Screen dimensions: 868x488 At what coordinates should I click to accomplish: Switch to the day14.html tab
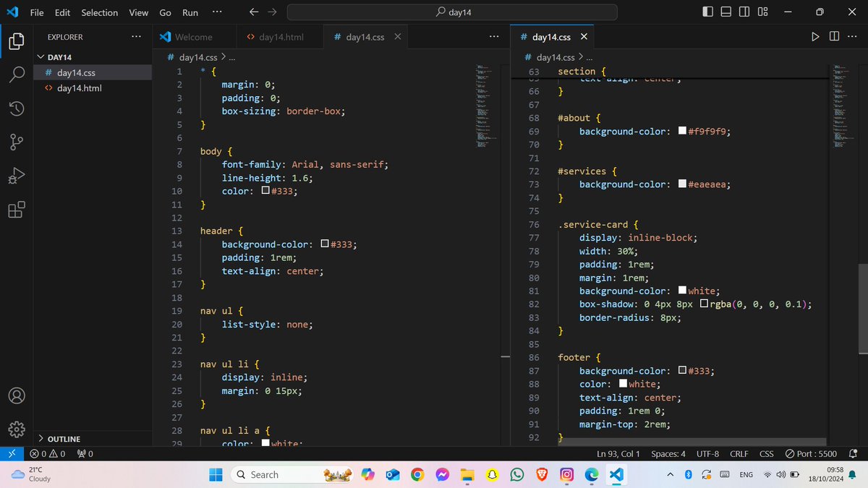tap(281, 37)
